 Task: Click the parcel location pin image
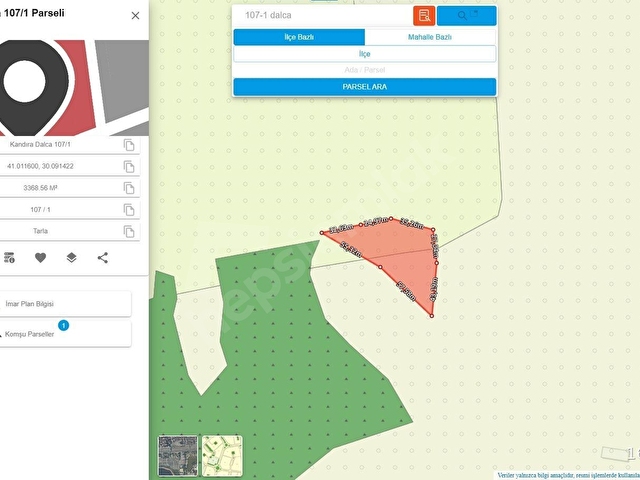74,88
